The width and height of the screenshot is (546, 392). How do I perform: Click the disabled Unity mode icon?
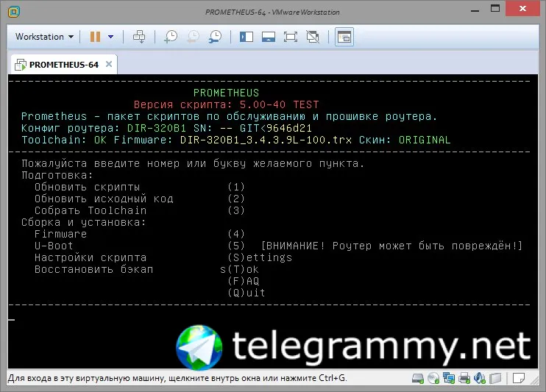(x=313, y=37)
